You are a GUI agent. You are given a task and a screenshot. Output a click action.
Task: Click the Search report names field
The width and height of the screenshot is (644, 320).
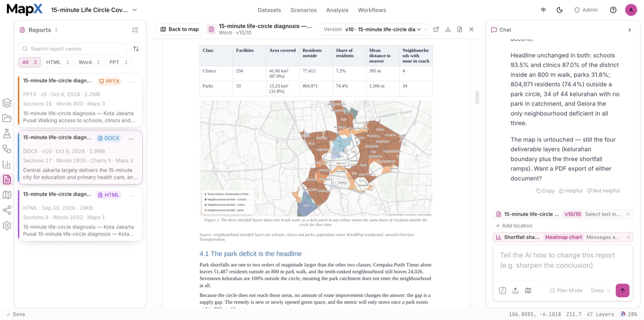pyautogui.click(x=73, y=49)
